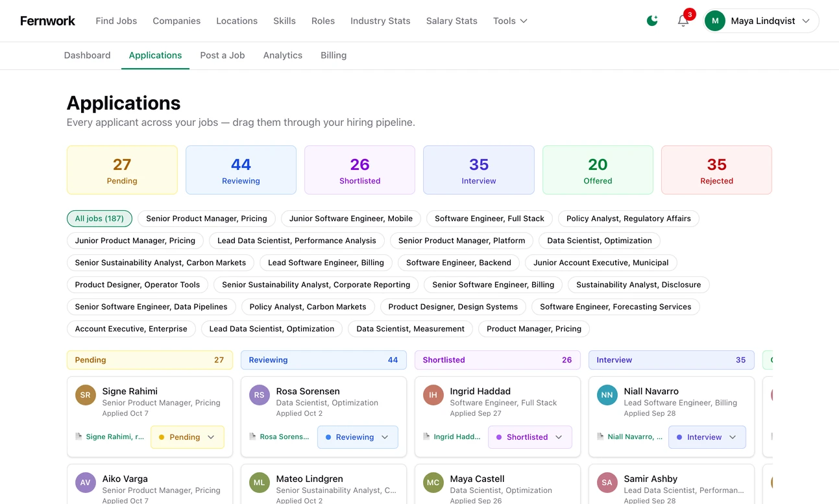Click Ingrid Haddad's IH avatar
Image resolution: width=839 pixels, height=504 pixels.
click(x=433, y=395)
